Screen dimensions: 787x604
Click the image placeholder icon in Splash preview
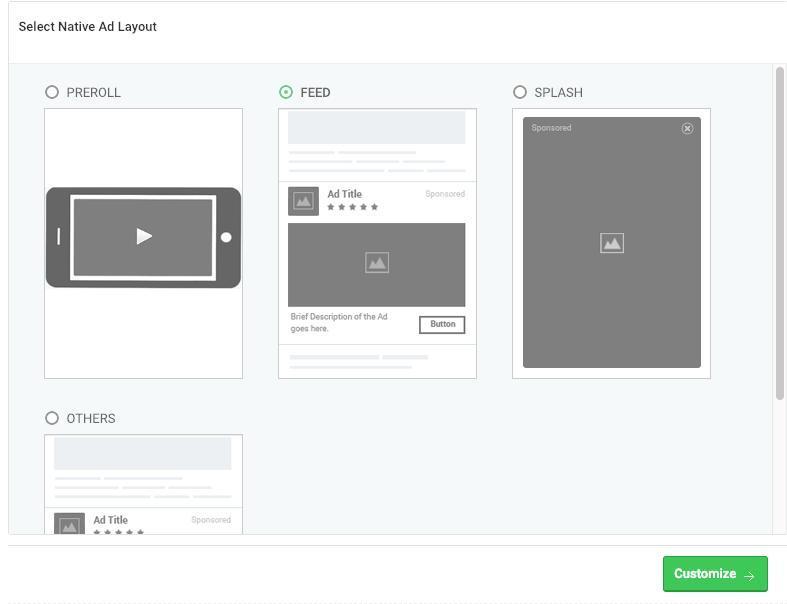pyautogui.click(x=612, y=243)
